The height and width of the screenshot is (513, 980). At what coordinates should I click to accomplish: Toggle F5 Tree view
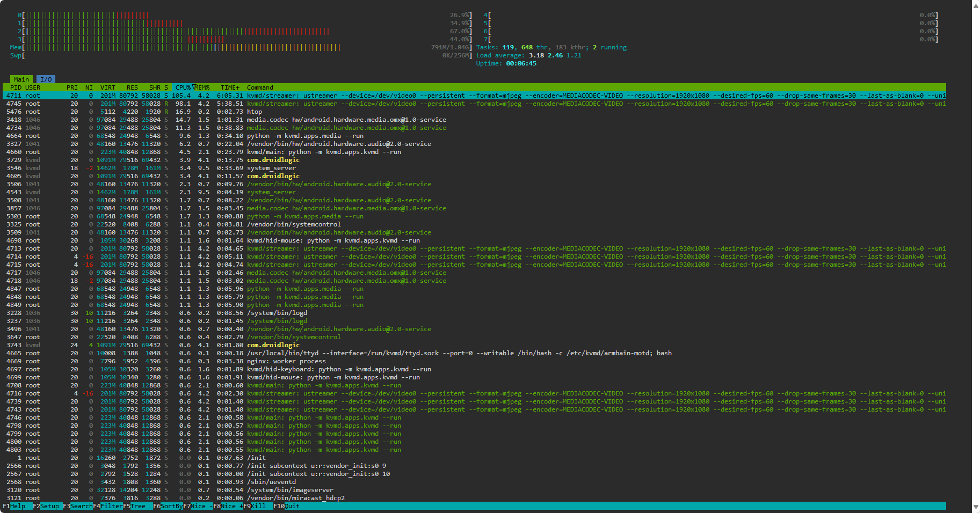click(137, 506)
